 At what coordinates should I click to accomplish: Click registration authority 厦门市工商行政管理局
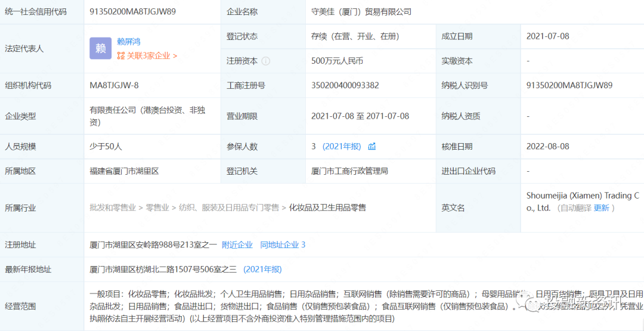(x=349, y=171)
